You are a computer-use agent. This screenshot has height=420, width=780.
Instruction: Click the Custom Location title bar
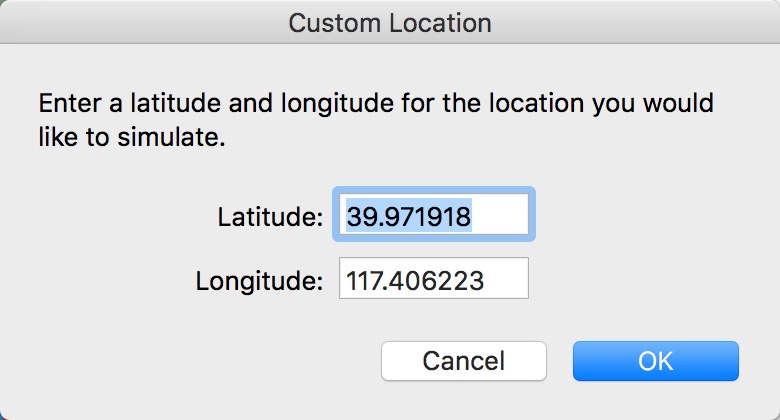pyautogui.click(x=390, y=22)
